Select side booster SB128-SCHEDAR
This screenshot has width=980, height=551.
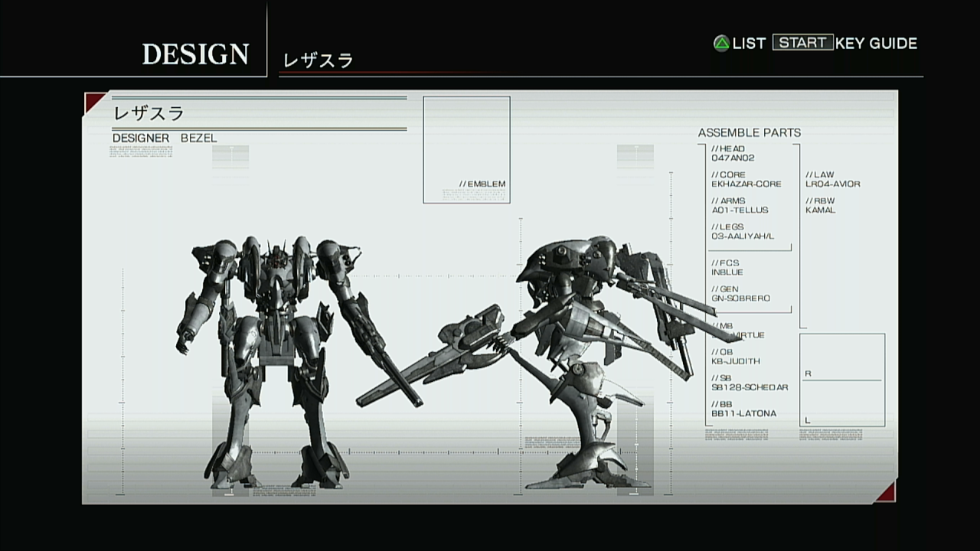(750, 387)
